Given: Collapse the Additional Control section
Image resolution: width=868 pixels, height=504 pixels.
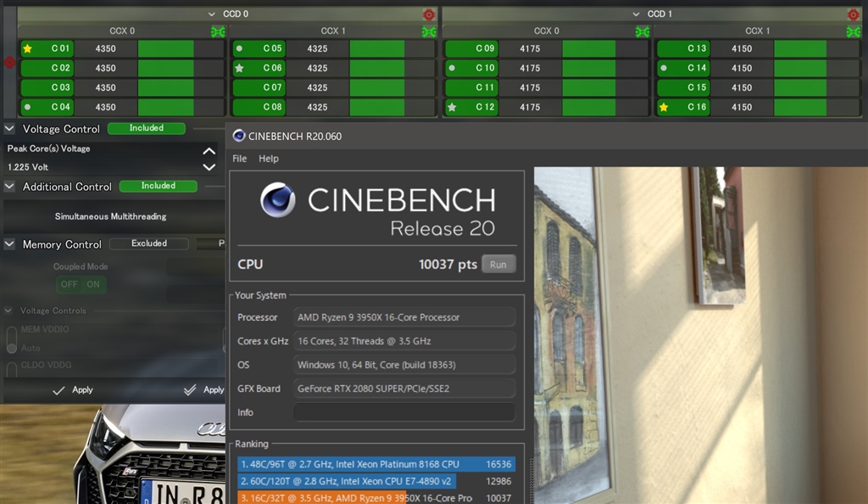Looking at the screenshot, I should coord(9,187).
